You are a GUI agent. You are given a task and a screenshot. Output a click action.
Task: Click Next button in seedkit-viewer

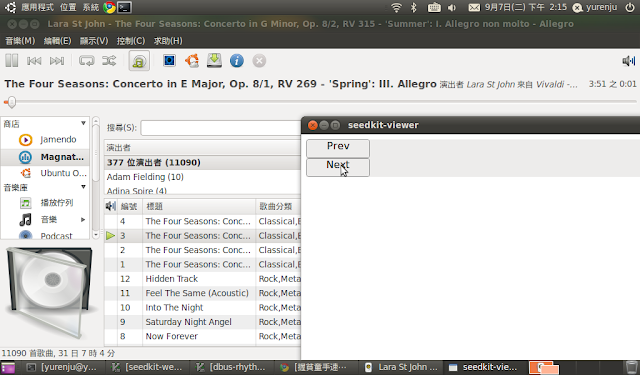(x=338, y=167)
